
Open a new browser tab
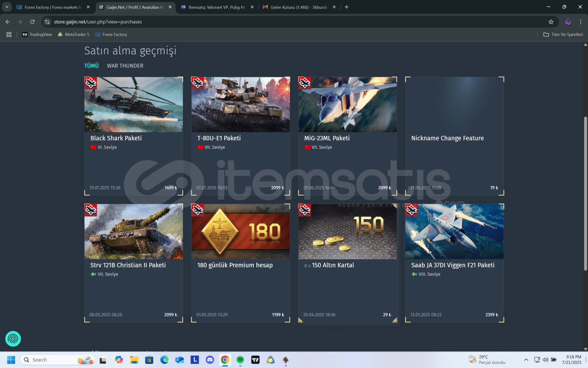coord(346,7)
